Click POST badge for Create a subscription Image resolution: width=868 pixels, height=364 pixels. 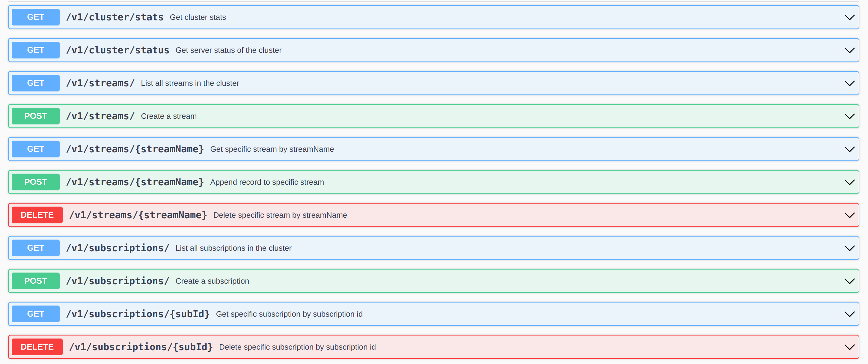pyautogui.click(x=35, y=281)
